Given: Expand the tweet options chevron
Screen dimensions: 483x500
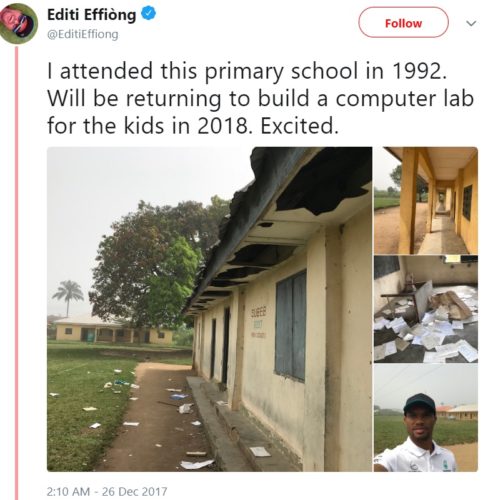Looking at the screenshot, I should 471,23.
